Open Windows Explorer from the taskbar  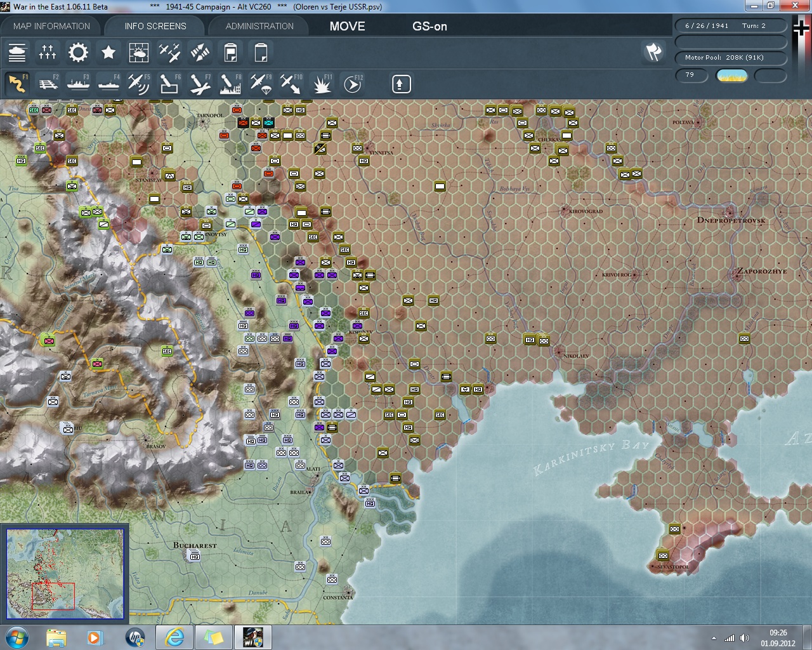[x=56, y=637]
